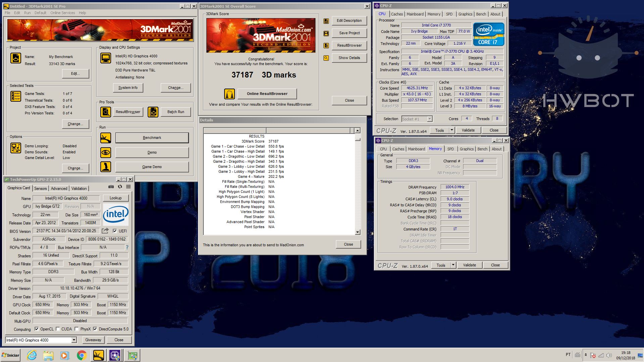
Task: Open File Explorer folder on taskbar
Action: coord(48,355)
